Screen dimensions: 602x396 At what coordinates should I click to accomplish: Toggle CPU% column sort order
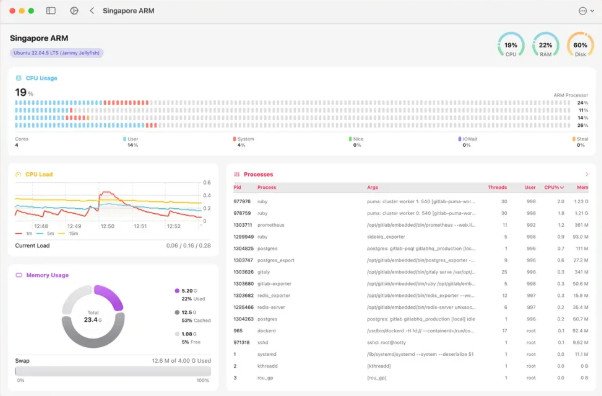coord(554,187)
